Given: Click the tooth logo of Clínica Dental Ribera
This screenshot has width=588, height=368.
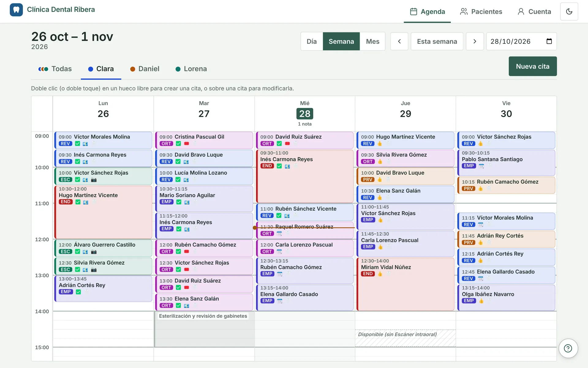Looking at the screenshot, I should (x=16, y=10).
